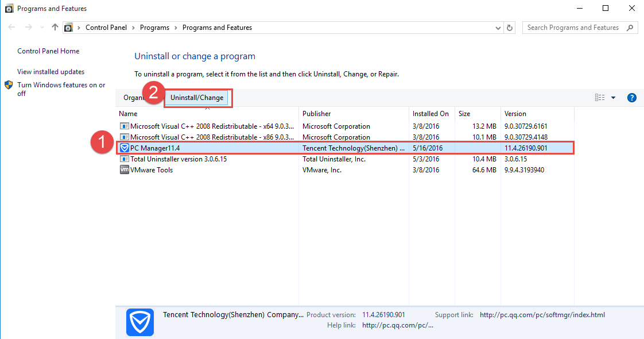Click Total Uninstaller, Inc. publisher cell
This screenshot has width=644, height=339.
(x=334, y=159)
